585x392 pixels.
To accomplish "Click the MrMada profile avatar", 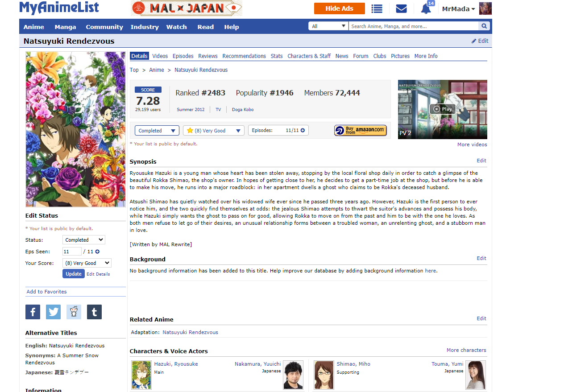I will (x=485, y=8).
